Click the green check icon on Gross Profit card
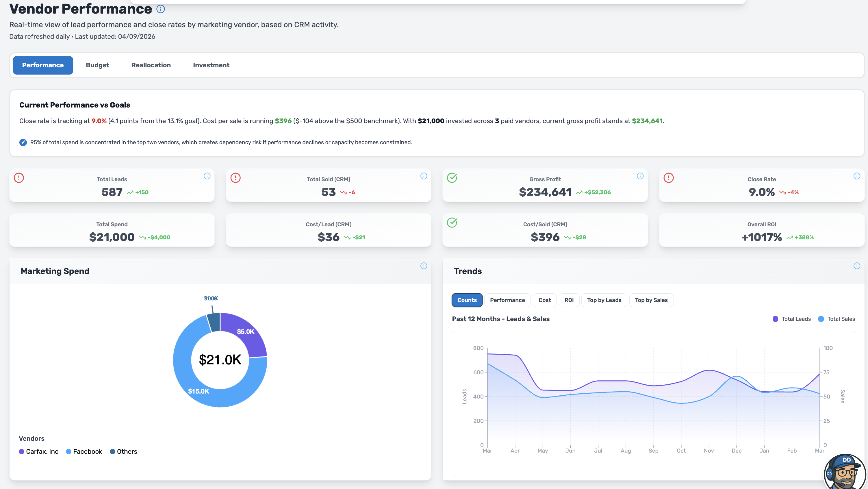Viewport: 868px width, 489px height. 452,178
